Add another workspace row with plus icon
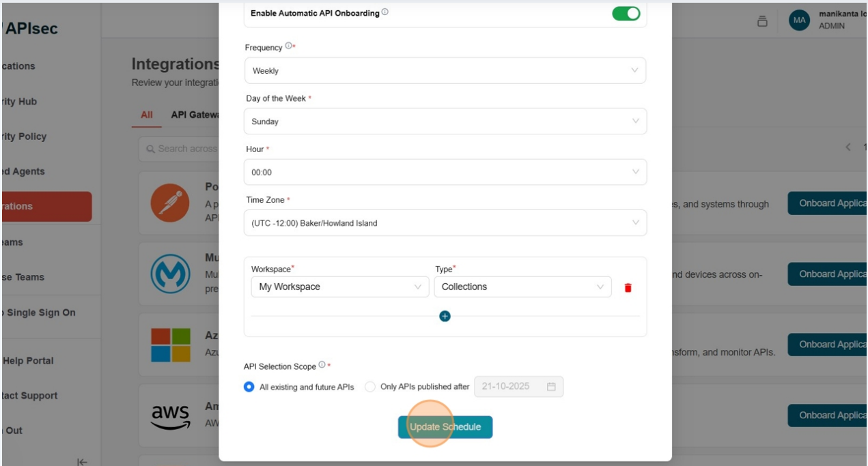This screenshot has width=868, height=466. point(445,316)
